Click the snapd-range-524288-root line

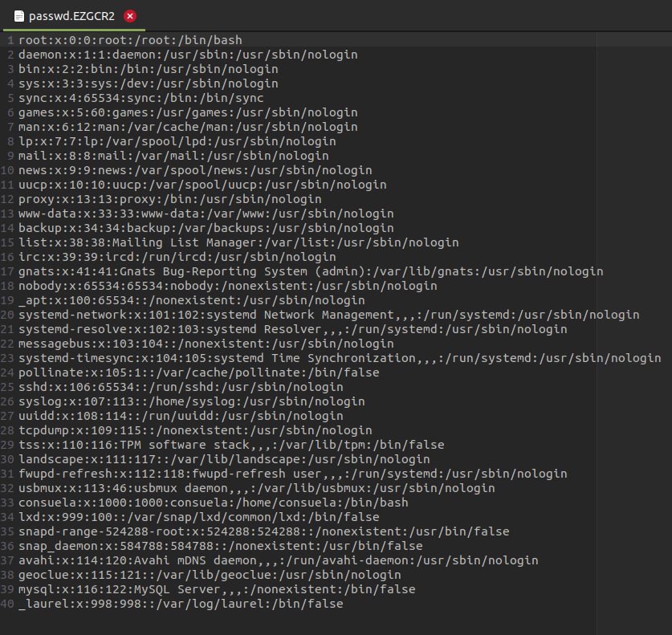(263, 531)
